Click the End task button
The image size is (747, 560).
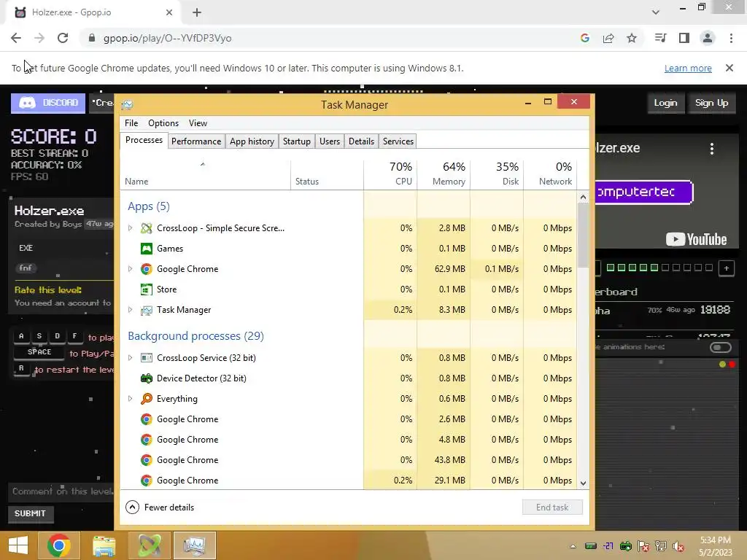[552, 507]
